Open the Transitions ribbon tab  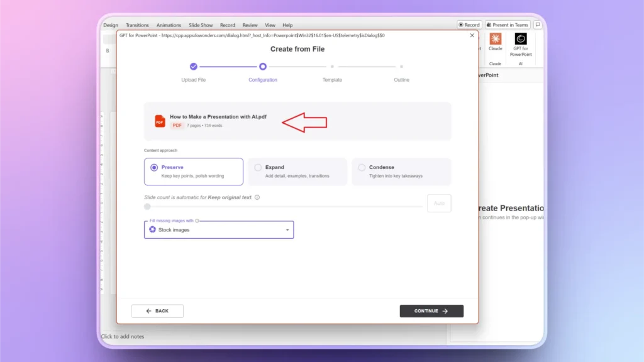click(x=137, y=25)
